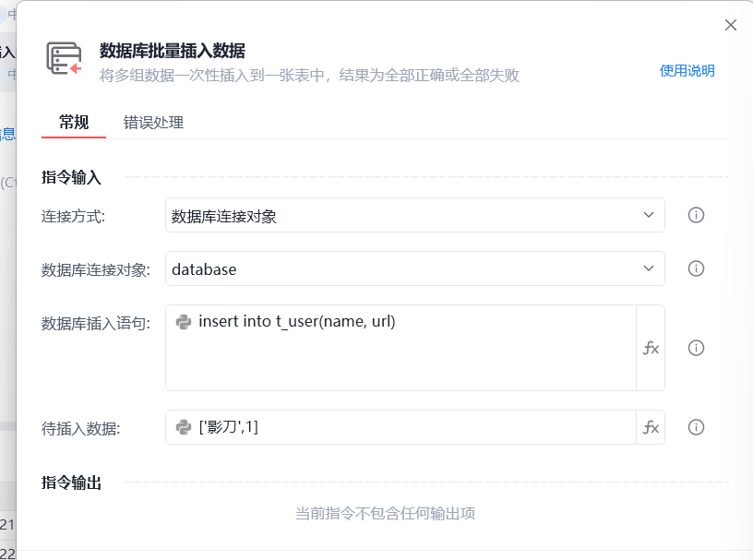Switch to the 错误处理 tab
Viewport: 753px width, 560px height.
point(153,122)
